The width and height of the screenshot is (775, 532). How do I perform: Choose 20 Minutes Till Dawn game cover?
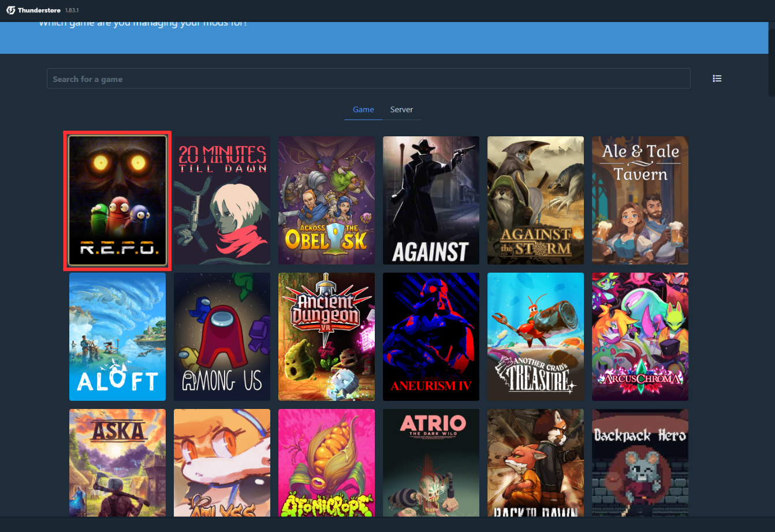click(x=222, y=200)
